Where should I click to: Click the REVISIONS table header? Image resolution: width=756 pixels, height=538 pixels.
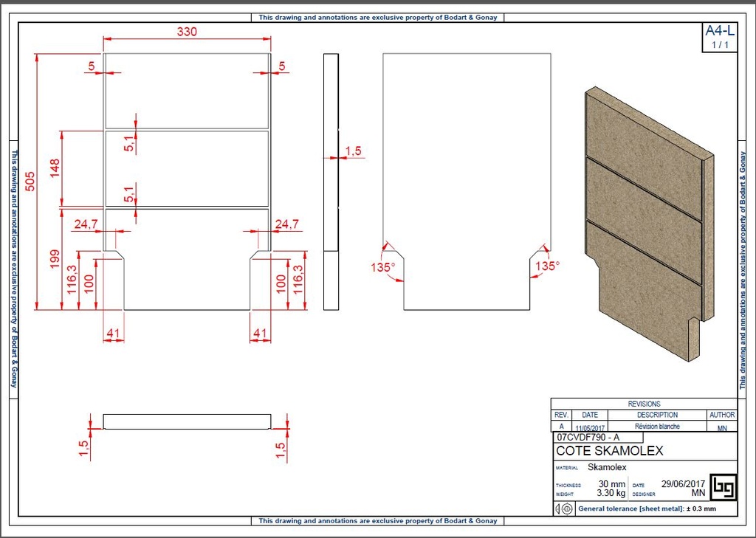point(644,404)
